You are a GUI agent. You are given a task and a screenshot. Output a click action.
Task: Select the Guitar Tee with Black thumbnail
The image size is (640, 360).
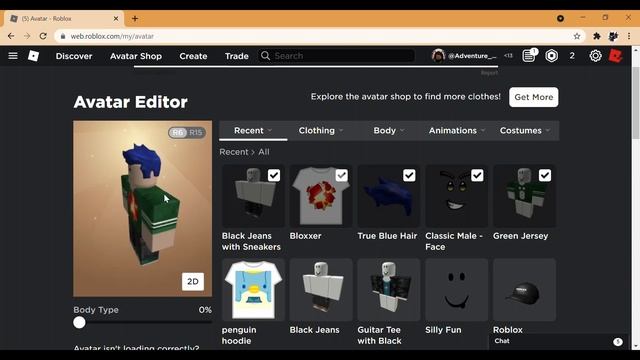(x=389, y=290)
